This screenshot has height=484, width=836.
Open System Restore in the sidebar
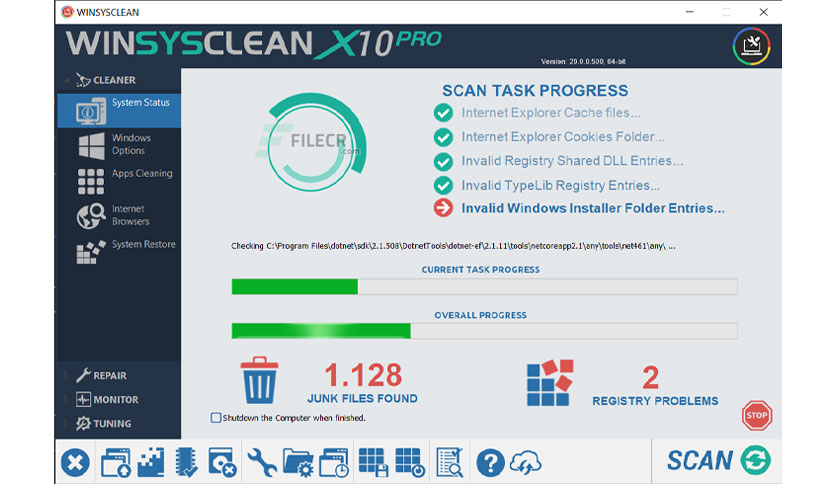coord(119,251)
